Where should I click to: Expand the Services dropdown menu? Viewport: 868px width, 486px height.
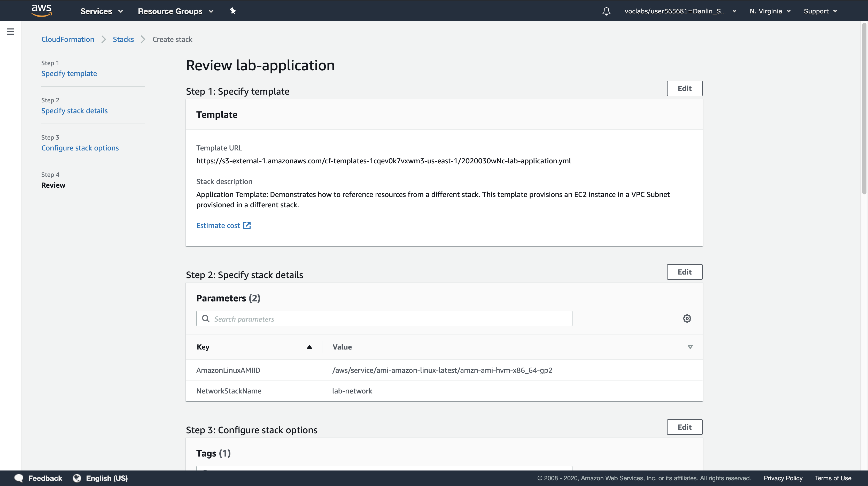pos(102,11)
